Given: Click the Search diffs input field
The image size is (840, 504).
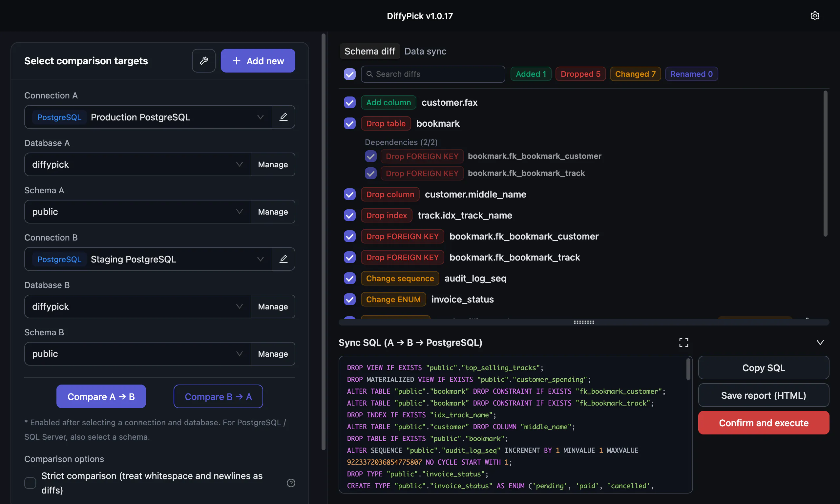Looking at the screenshot, I should (433, 74).
